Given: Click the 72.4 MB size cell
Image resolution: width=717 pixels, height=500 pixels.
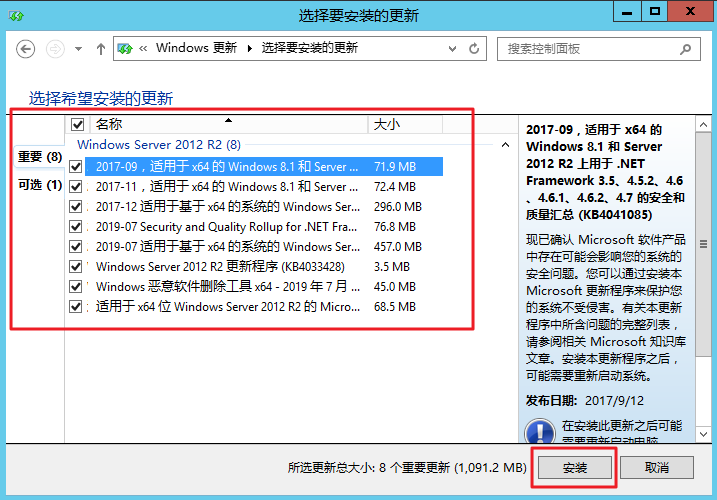Looking at the screenshot, I should tap(395, 187).
